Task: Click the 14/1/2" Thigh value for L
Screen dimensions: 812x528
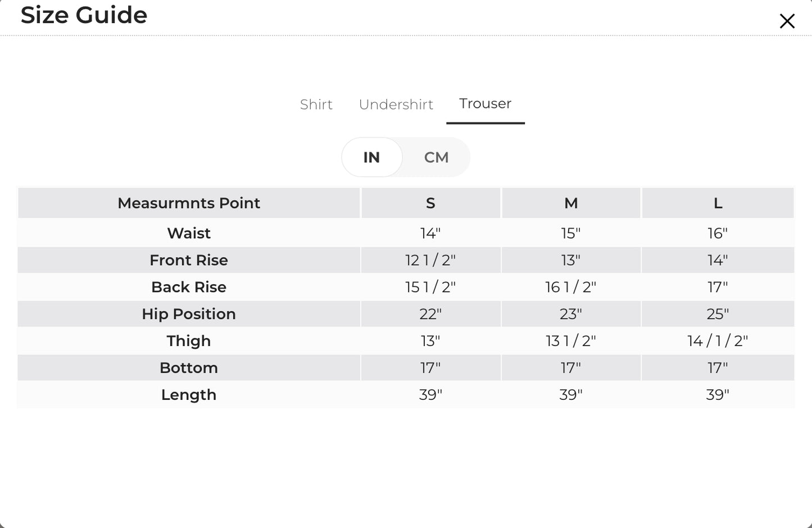Action: pos(718,341)
